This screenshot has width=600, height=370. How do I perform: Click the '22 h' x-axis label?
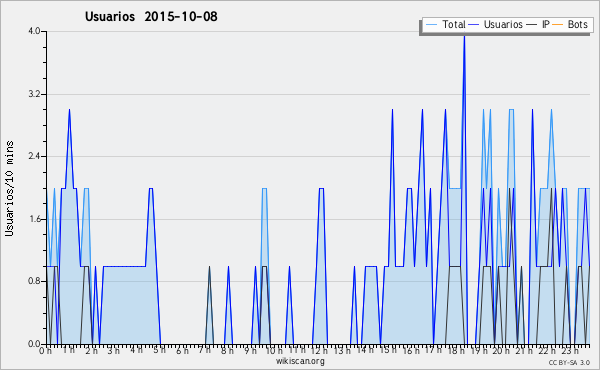547,351
